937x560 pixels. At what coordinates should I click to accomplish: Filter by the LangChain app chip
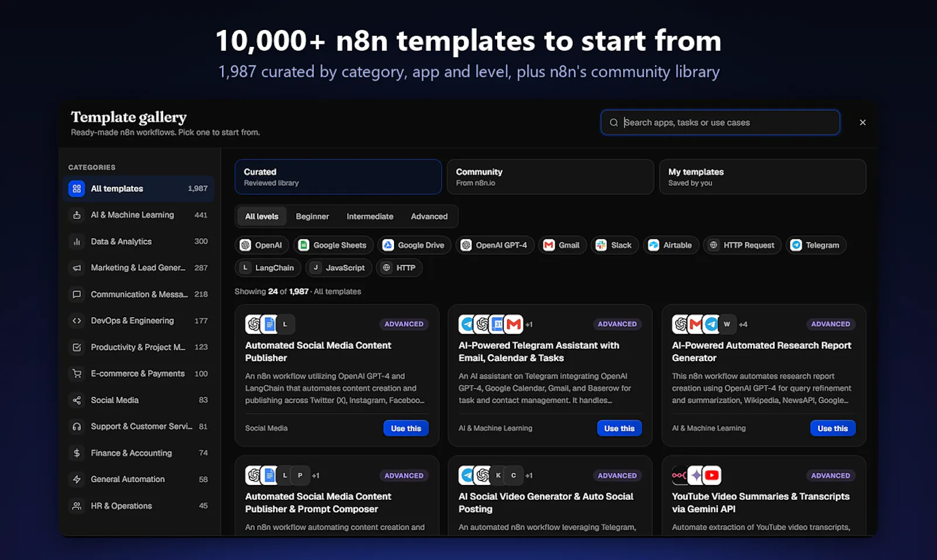(x=268, y=267)
